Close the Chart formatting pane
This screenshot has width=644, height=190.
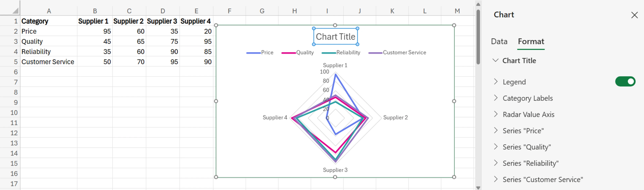pos(634,15)
